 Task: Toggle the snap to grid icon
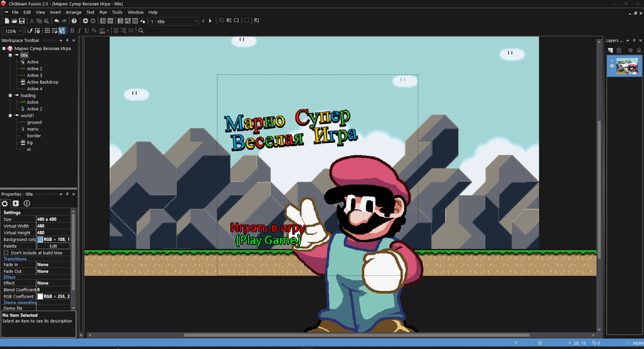click(54, 31)
